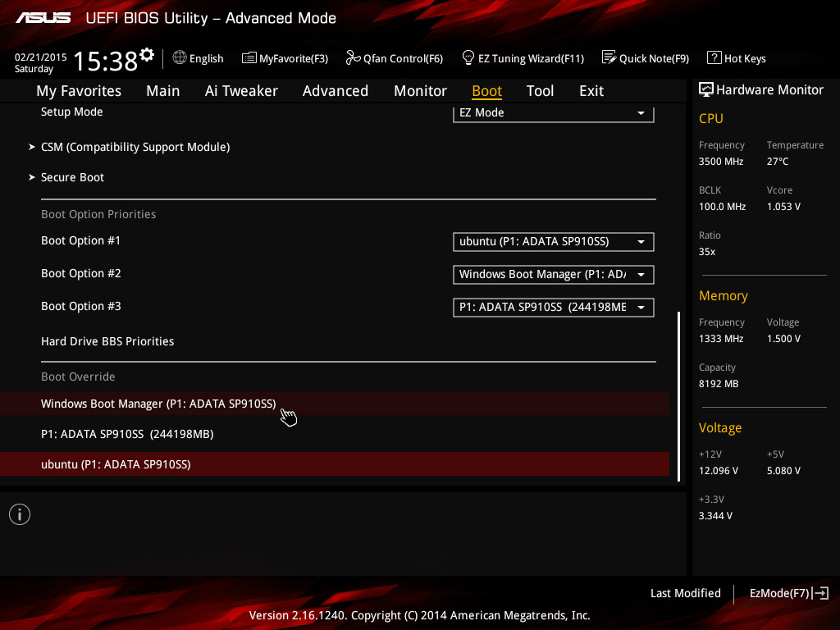Launch EZ Tuning Wizard(F11) label
Screen dimensions: 840x630
(531, 58)
